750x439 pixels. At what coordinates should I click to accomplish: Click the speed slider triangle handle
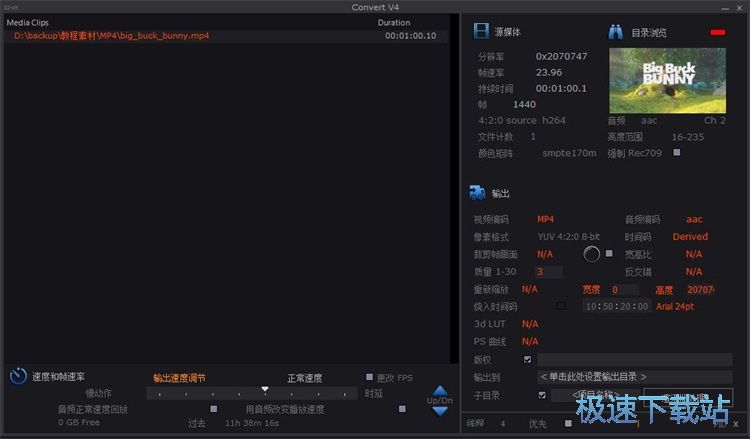[265, 389]
